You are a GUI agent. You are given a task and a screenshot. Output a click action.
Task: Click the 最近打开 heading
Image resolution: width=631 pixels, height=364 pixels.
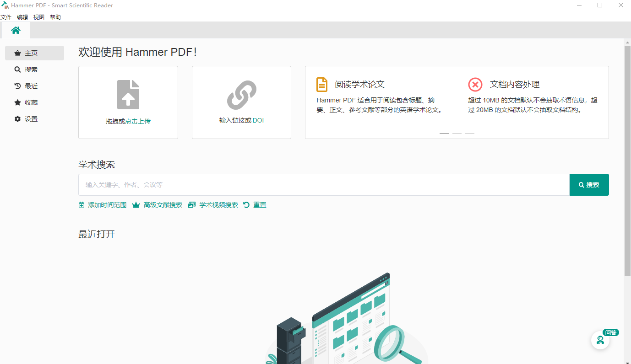pos(97,235)
